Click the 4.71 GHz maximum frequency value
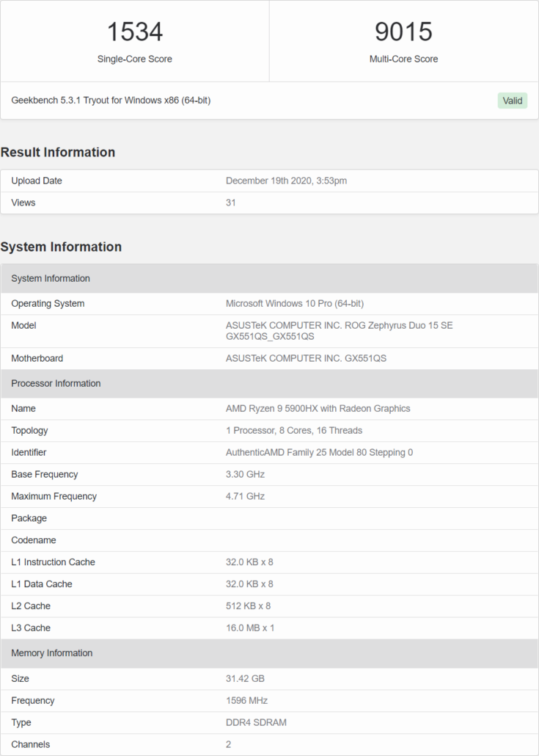The image size is (539, 756). pos(245,496)
